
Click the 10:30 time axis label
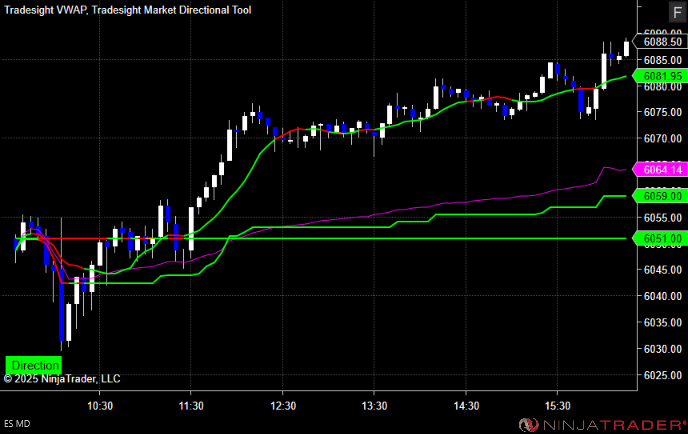coord(100,406)
